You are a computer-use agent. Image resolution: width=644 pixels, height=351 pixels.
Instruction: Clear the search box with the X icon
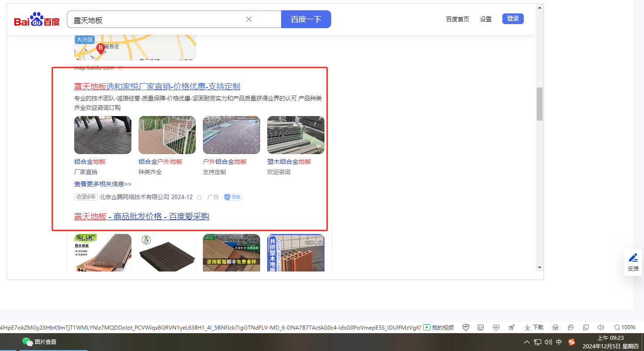tap(249, 19)
